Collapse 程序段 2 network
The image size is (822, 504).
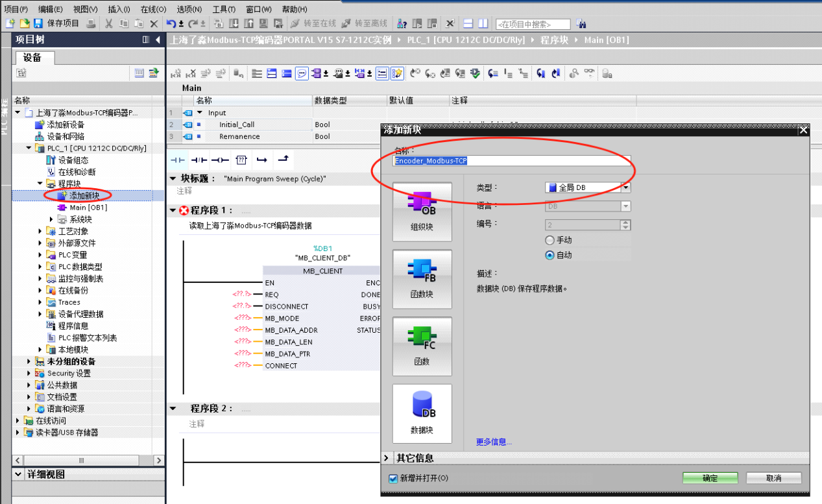click(173, 409)
